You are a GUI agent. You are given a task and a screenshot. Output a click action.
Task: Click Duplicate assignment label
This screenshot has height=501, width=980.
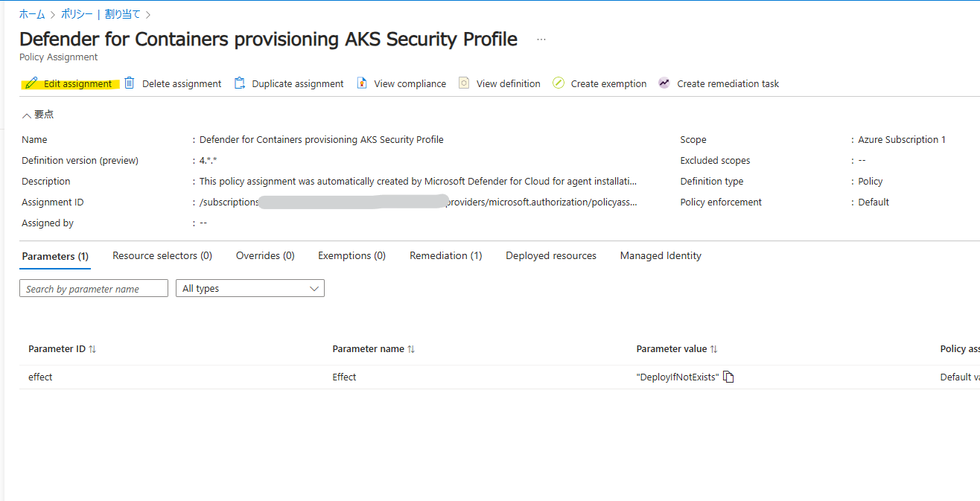[x=298, y=83]
